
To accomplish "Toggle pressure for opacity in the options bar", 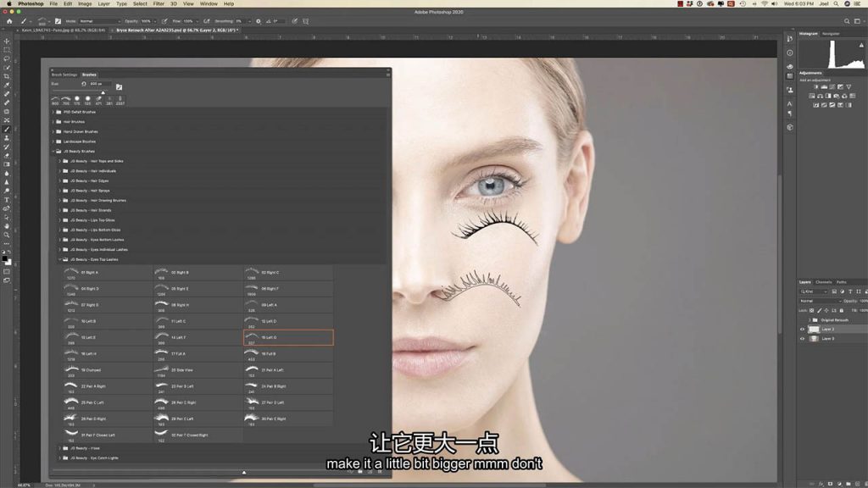I will [164, 21].
